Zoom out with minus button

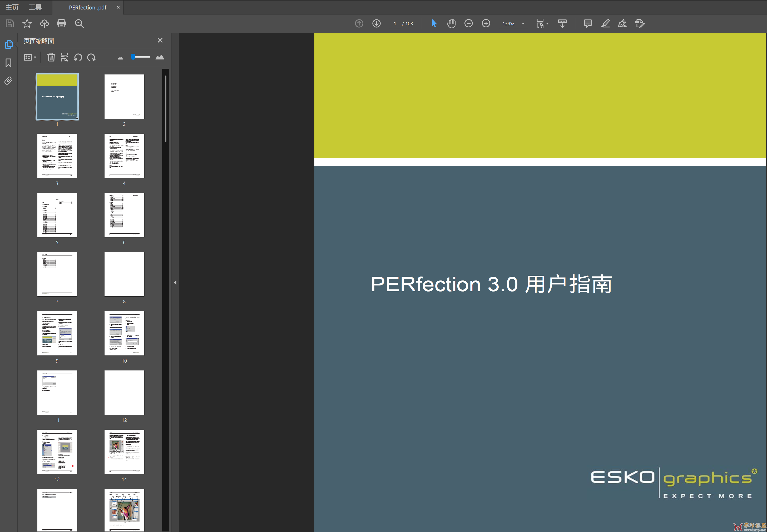(x=468, y=23)
